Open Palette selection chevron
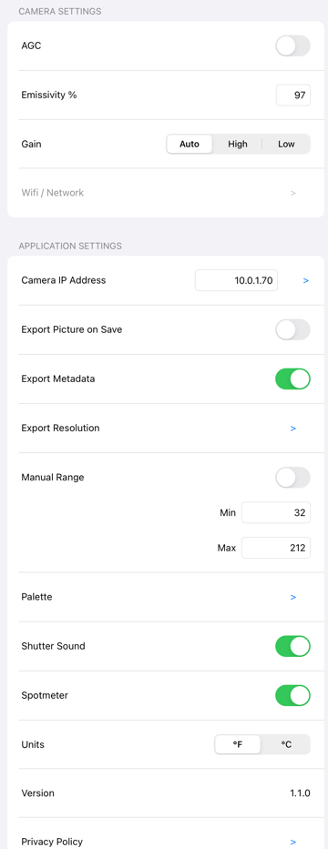Screen dimensions: 328x868 (293, 597)
